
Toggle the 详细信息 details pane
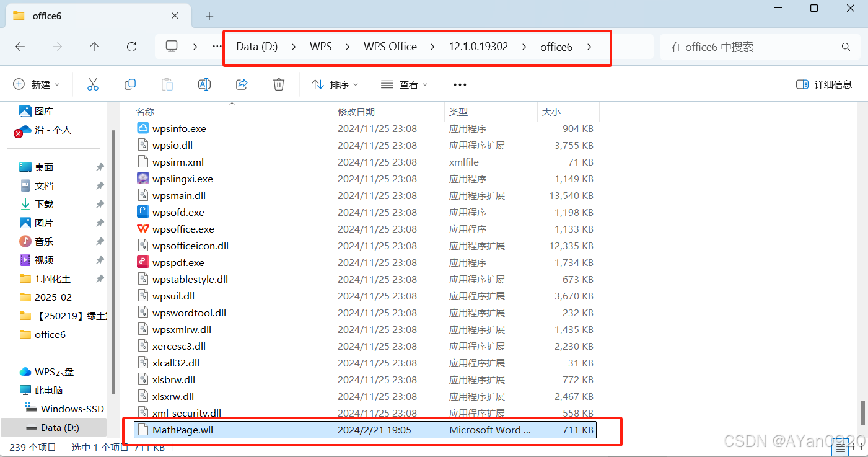point(824,84)
